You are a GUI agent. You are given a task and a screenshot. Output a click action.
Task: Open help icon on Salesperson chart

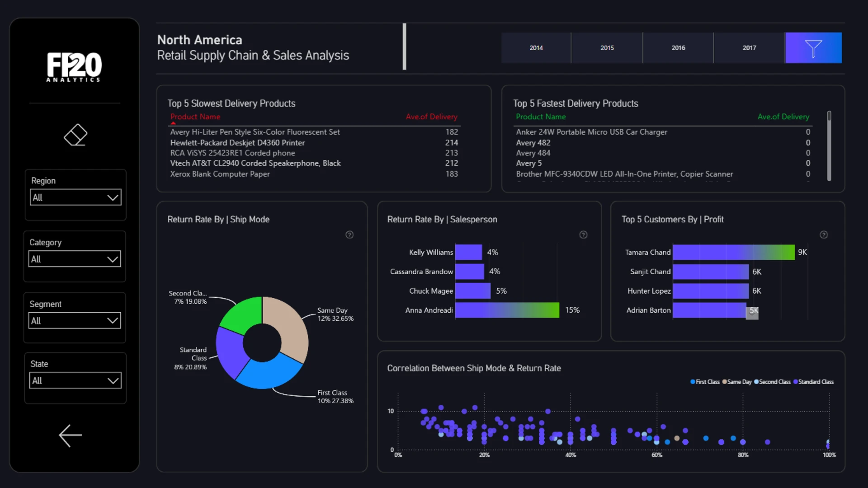coord(583,235)
